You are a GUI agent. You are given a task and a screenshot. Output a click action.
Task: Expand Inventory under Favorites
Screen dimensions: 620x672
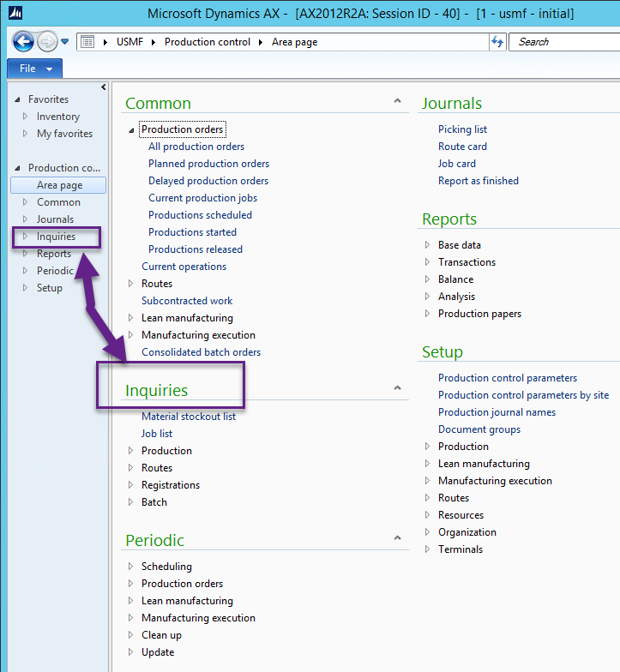click(x=25, y=117)
